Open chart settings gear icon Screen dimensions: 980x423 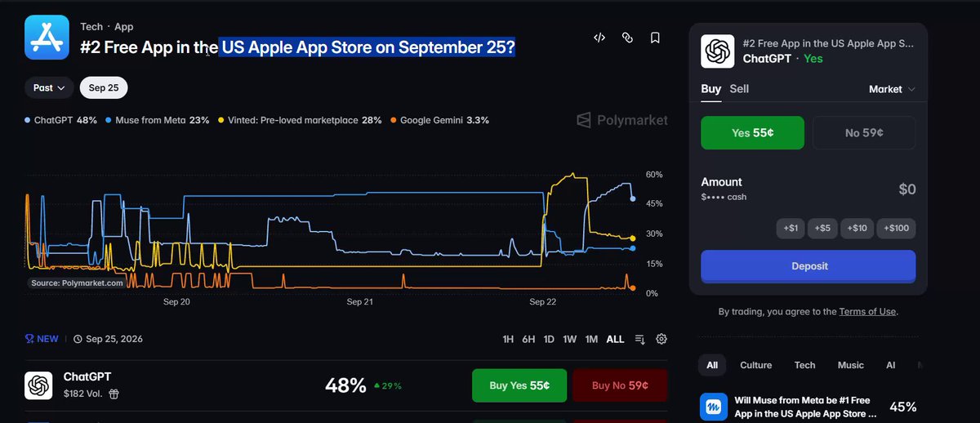(x=661, y=339)
